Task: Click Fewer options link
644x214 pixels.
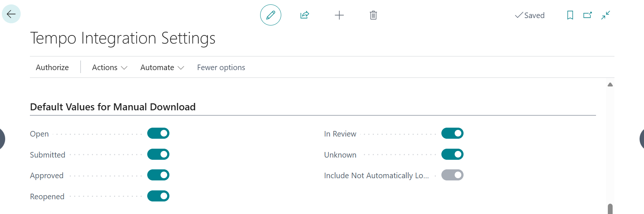Action: tap(221, 68)
